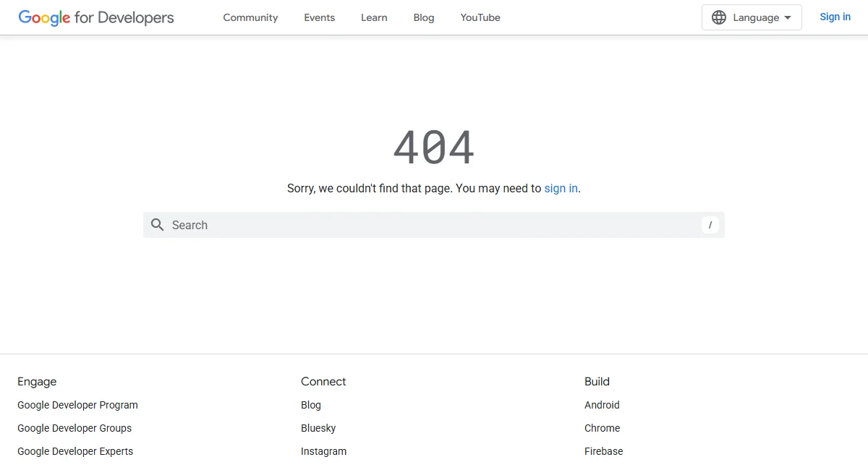This screenshot has width=868, height=470.
Task: Open the Blog link under Connect
Action: click(311, 405)
